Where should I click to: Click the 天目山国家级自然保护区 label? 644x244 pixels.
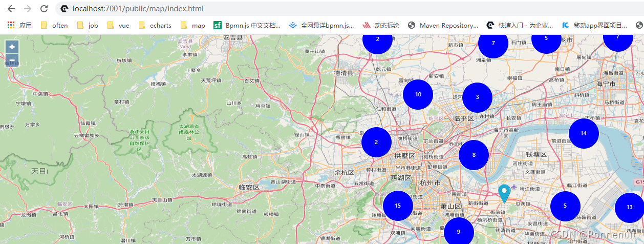140,141
